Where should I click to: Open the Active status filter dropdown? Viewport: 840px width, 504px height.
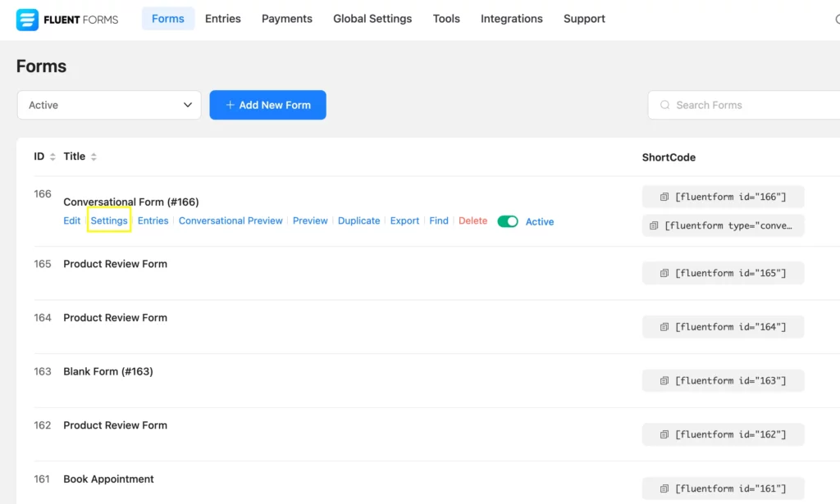109,105
